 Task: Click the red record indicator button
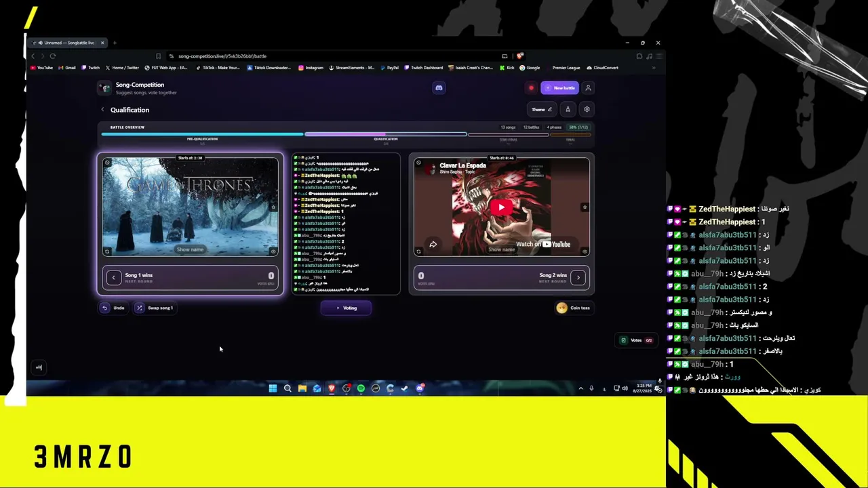pos(531,88)
